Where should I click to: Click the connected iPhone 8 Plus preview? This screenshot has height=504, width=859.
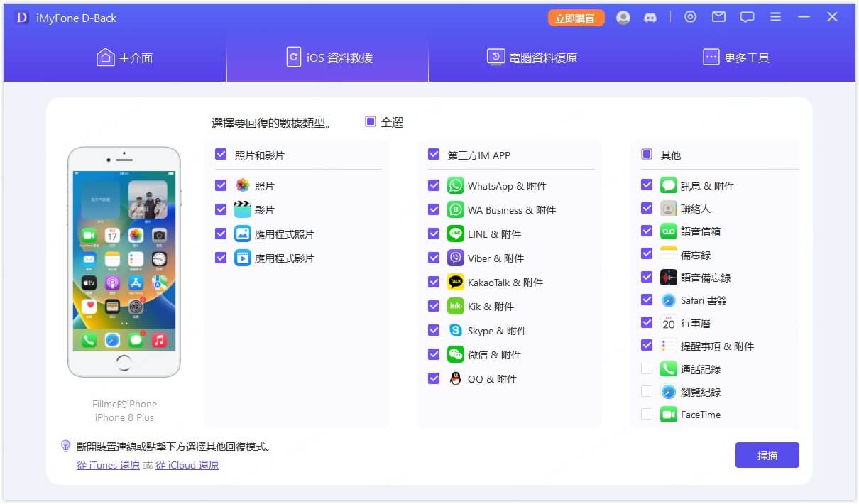[124, 261]
